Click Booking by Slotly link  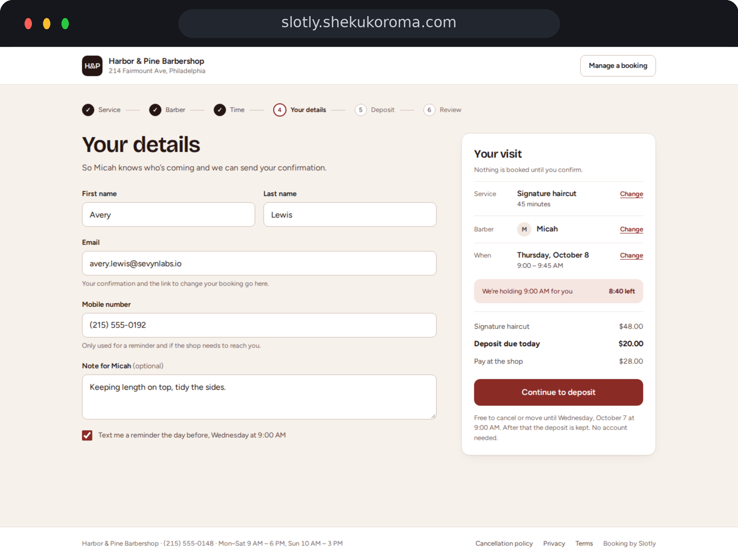pyautogui.click(x=629, y=543)
